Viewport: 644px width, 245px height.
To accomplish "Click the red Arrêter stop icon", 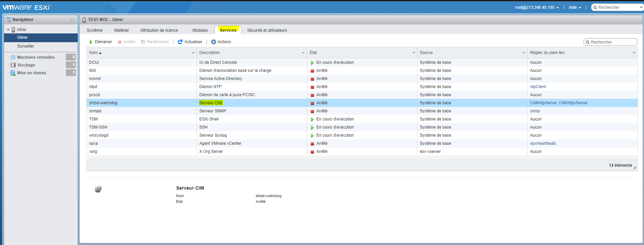I will coord(119,42).
